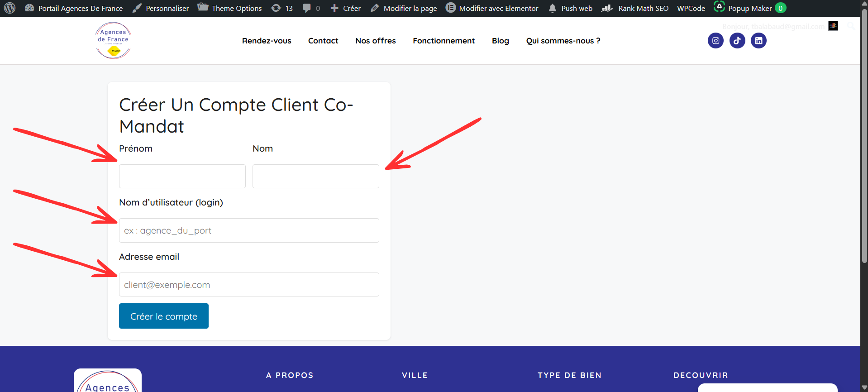
Task: Focus the Prénom input field
Action: pos(182,176)
